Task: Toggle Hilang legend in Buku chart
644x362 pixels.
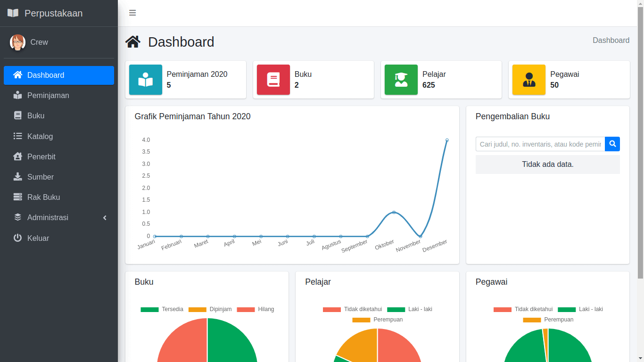Action: coord(255,309)
